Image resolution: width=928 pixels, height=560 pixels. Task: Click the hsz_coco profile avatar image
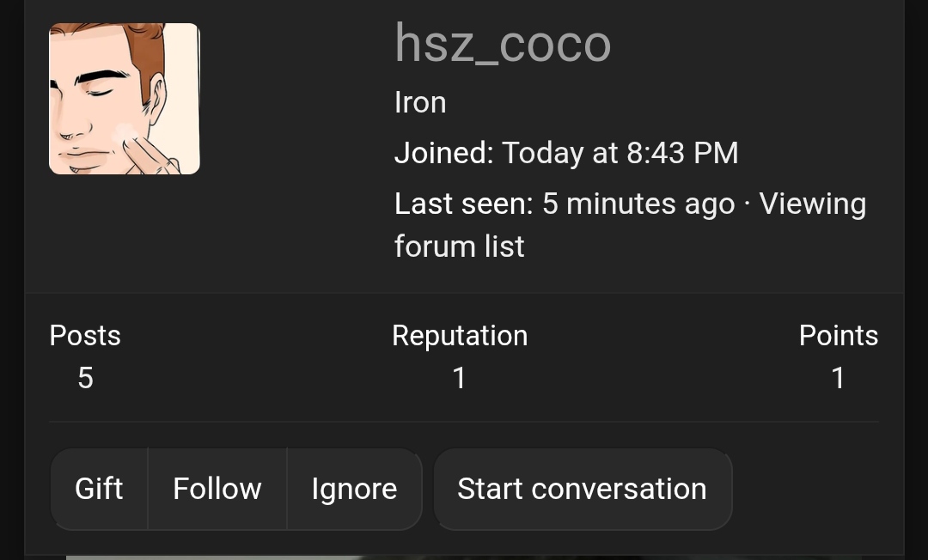125,99
